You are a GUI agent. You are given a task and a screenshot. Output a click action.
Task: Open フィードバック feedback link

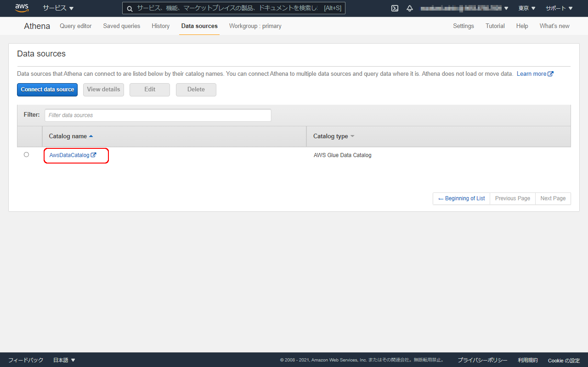(26, 360)
